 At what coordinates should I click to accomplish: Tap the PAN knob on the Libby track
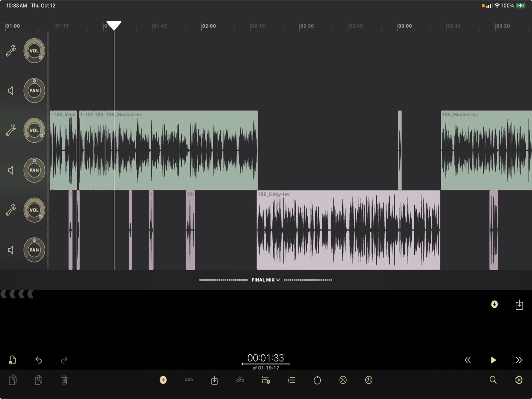click(x=34, y=250)
